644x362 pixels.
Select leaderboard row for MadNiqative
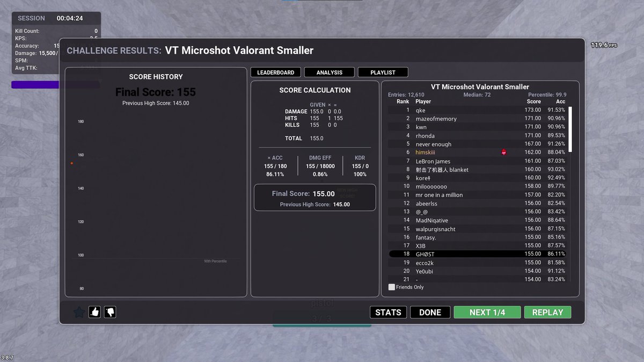pyautogui.click(x=478, y=220)
